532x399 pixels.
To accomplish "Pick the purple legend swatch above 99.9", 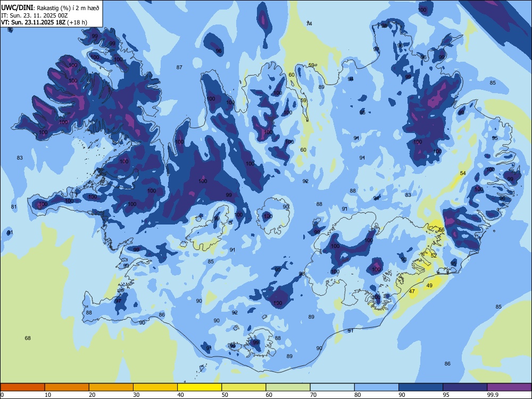I will (x=509, y=387).
